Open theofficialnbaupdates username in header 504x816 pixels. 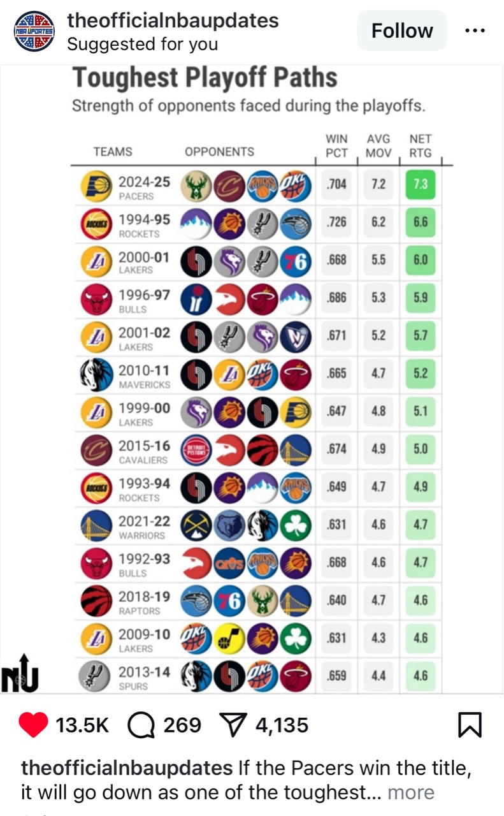(x=173, y=20)
